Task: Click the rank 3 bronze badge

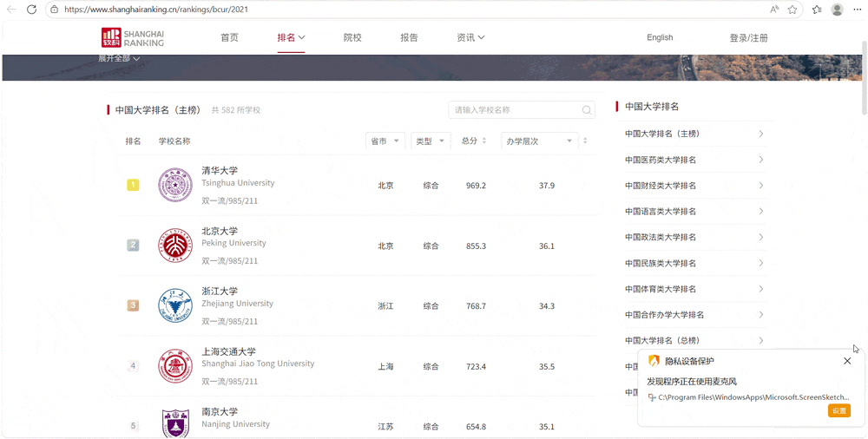Action: tap(133, 305)
